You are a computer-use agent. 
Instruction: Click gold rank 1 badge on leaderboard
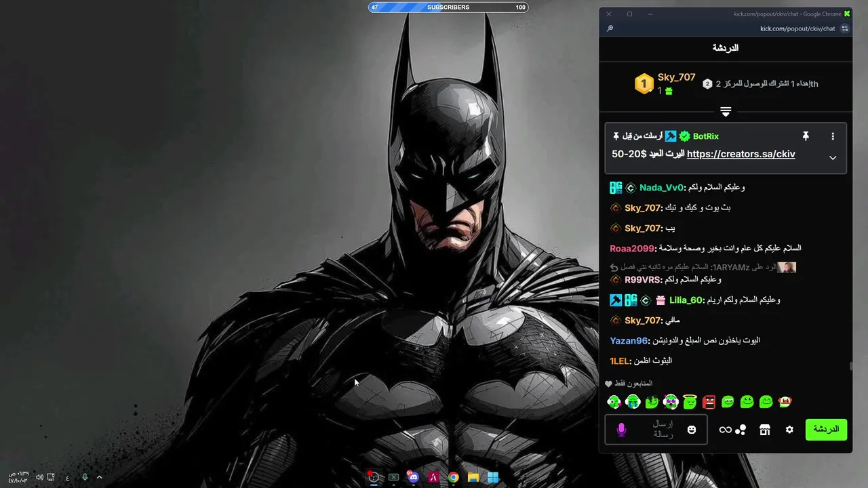644,84
